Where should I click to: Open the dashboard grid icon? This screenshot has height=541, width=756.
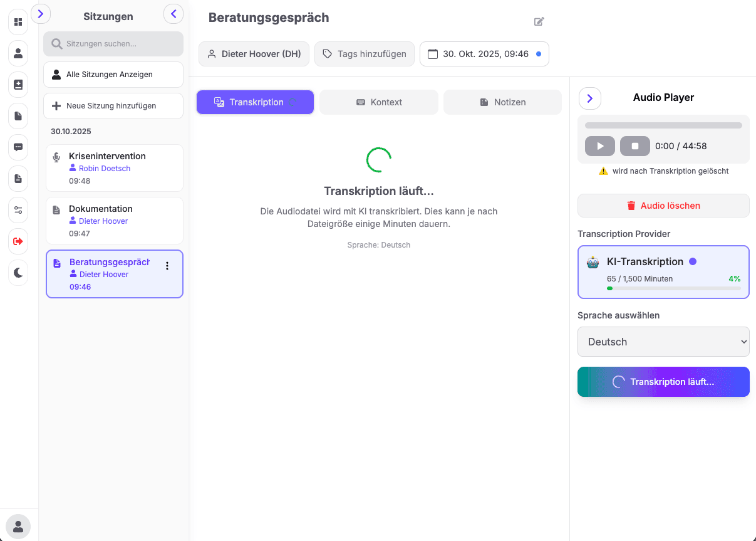click(x=18, y=22)
